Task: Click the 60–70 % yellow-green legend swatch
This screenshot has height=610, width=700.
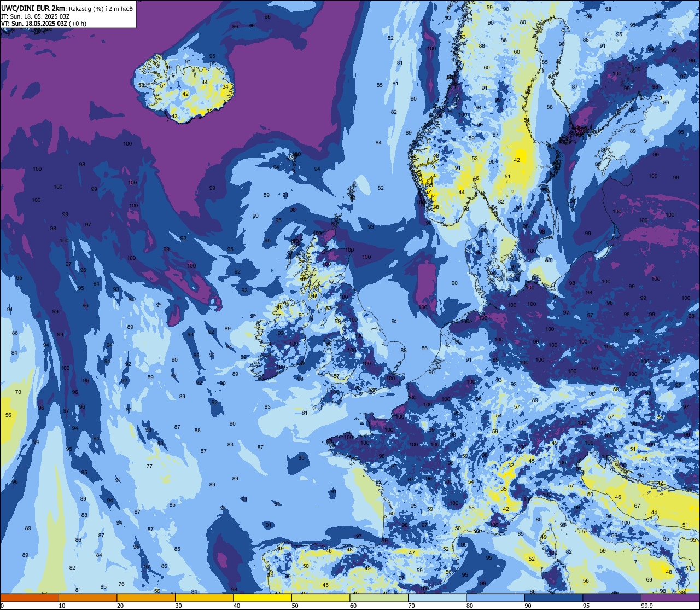Action: click(x=379, y=597)
